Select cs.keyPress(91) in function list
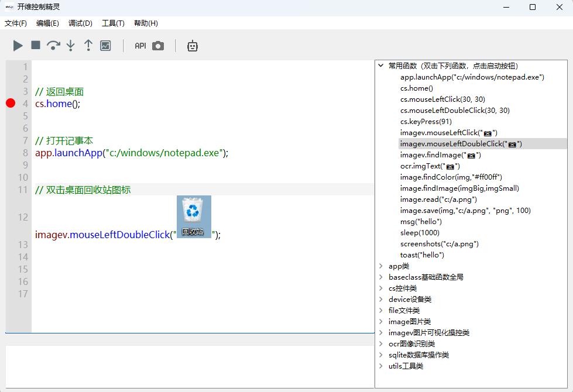This screenshot has height=392, width=573. click(426, 121)
